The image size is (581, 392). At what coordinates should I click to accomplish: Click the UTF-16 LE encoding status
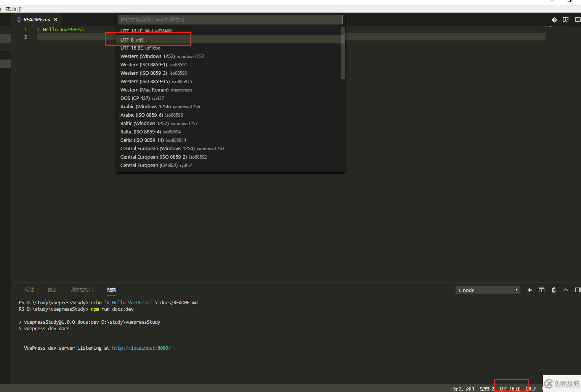(x=510, y=389)
